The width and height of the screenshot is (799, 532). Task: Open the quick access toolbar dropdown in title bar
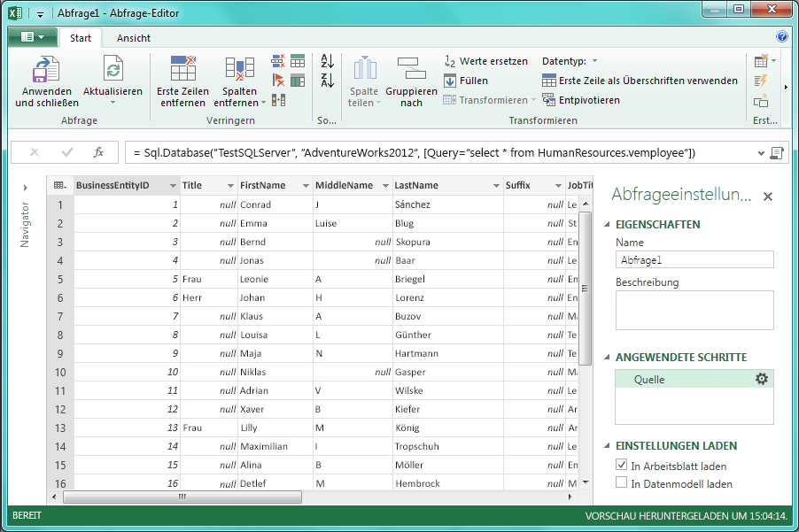(x=40, y=14)
